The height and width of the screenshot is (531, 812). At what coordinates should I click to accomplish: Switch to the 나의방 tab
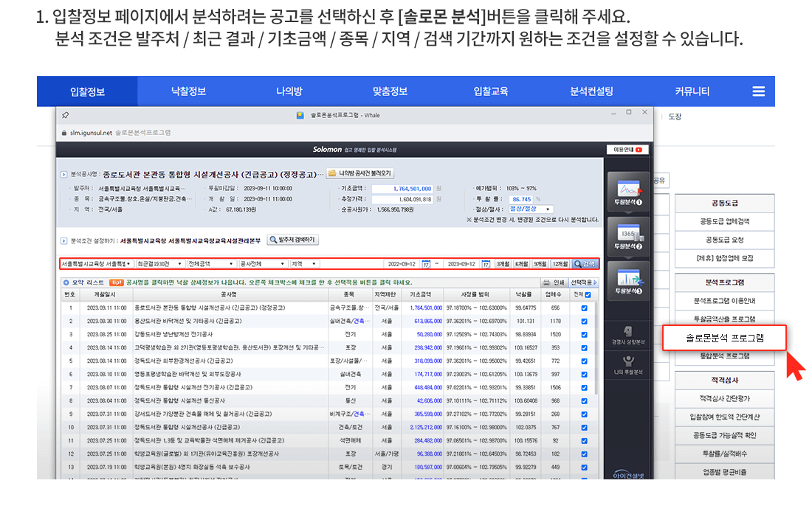pos(289,91)
